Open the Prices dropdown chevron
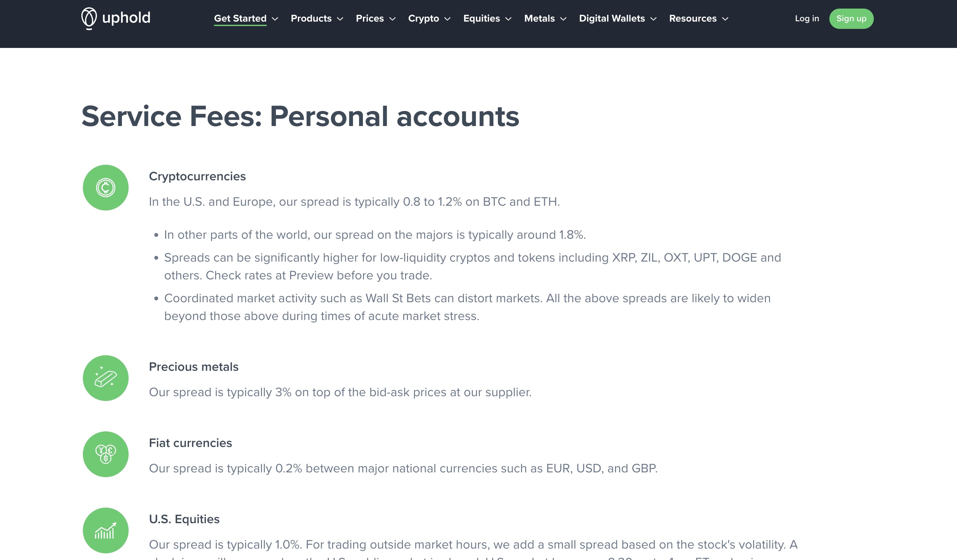Screen dimensions: 957x560 (392, 19)
